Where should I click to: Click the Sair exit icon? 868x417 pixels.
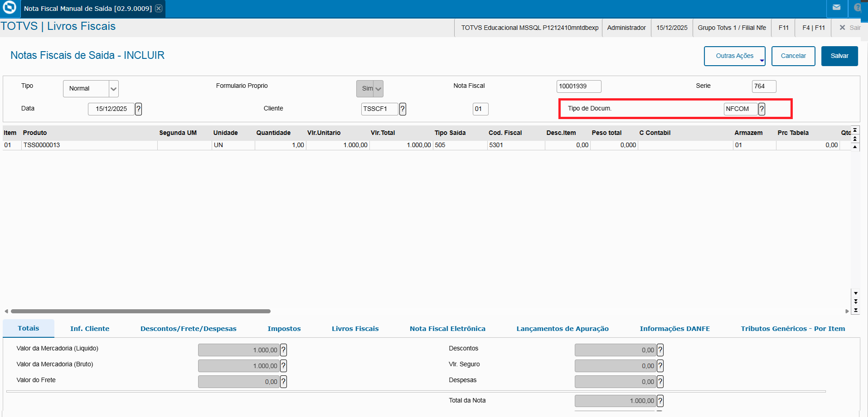(x=842, y=28)
